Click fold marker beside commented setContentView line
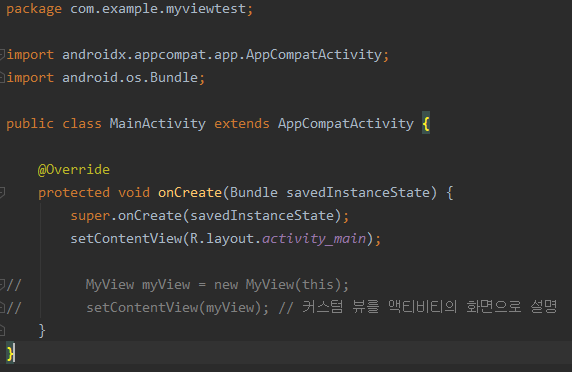The height and width of the screenshot is (372, 572). coord(2,307)
